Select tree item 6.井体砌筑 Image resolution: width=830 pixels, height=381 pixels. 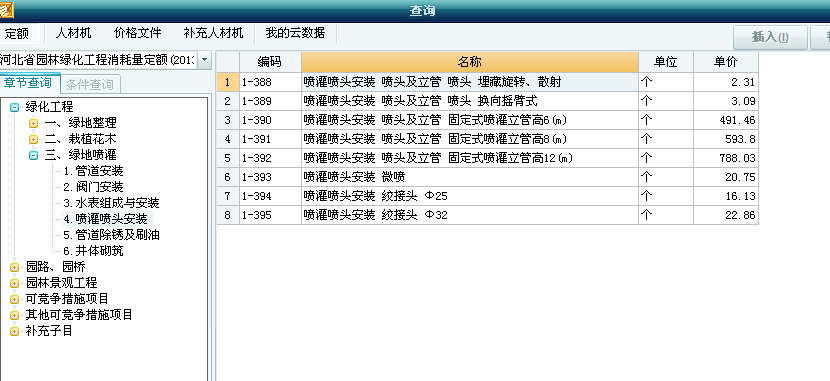pyautogui.click(x=93, y=250)
